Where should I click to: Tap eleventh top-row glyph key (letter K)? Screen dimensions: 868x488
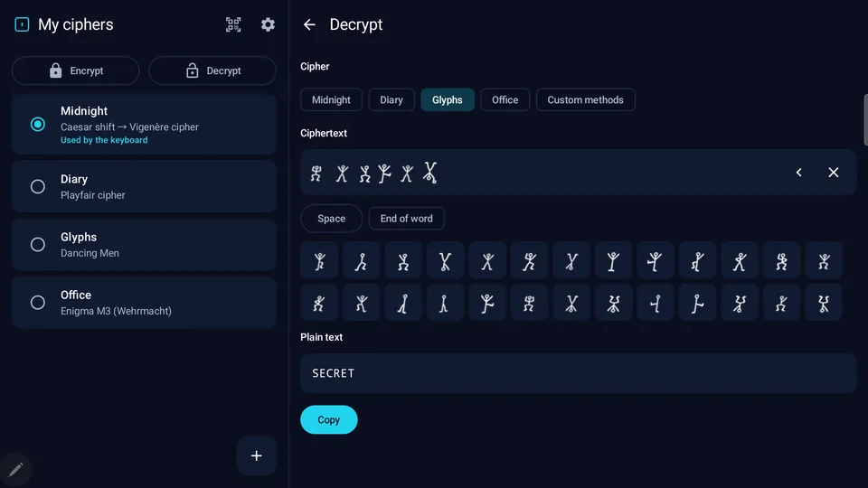point(740,261)
